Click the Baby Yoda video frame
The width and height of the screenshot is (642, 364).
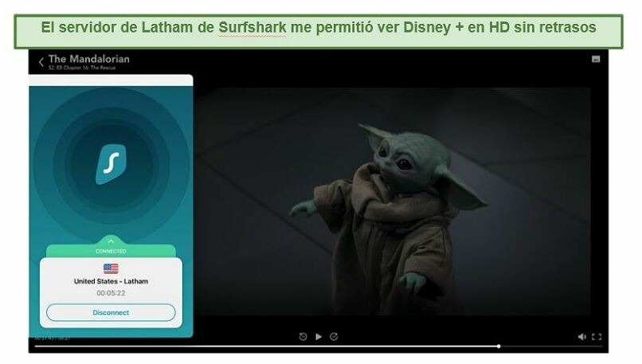point(393,201)
